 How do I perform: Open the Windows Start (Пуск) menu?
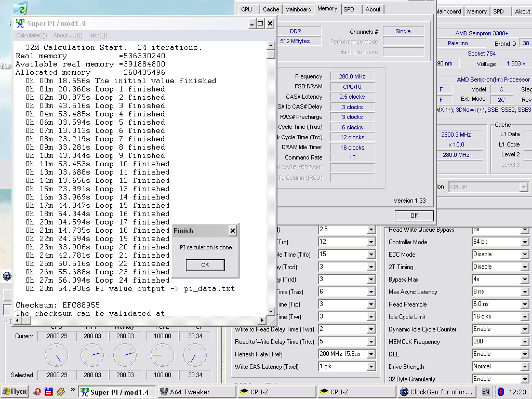coord(14,392)
